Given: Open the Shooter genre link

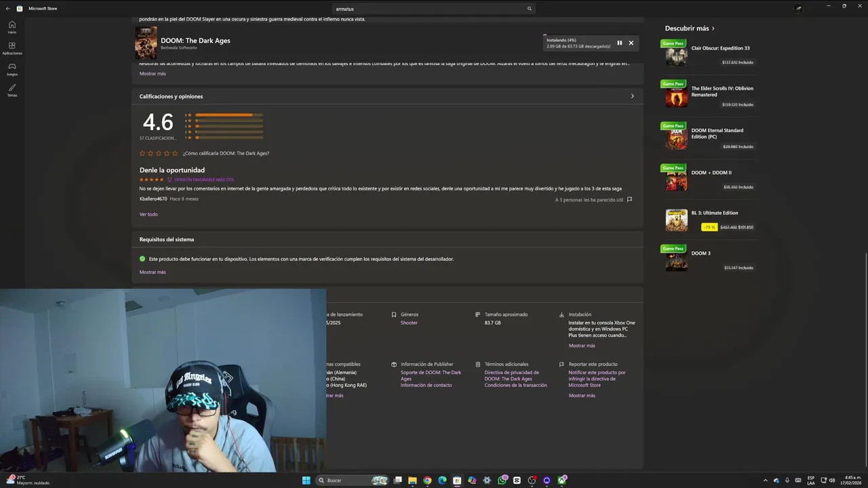Looking at the screenshot, I should point(409,323).
